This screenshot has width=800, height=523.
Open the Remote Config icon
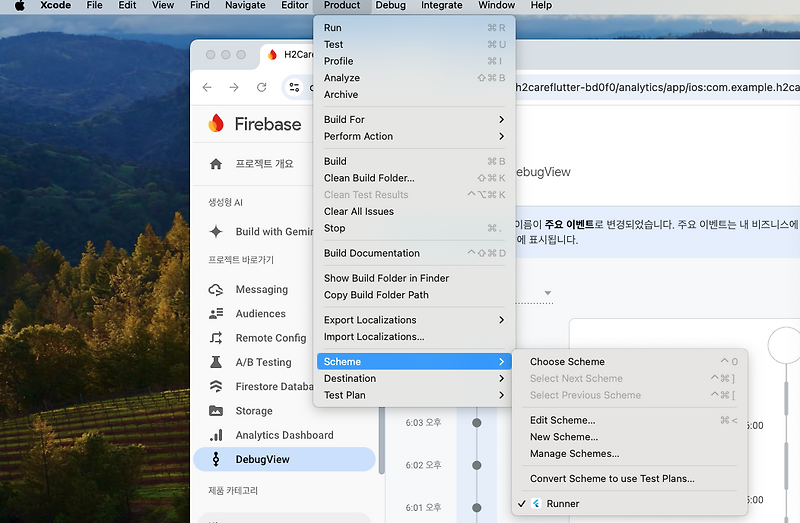pyautogui.click(x=216, y=338)
